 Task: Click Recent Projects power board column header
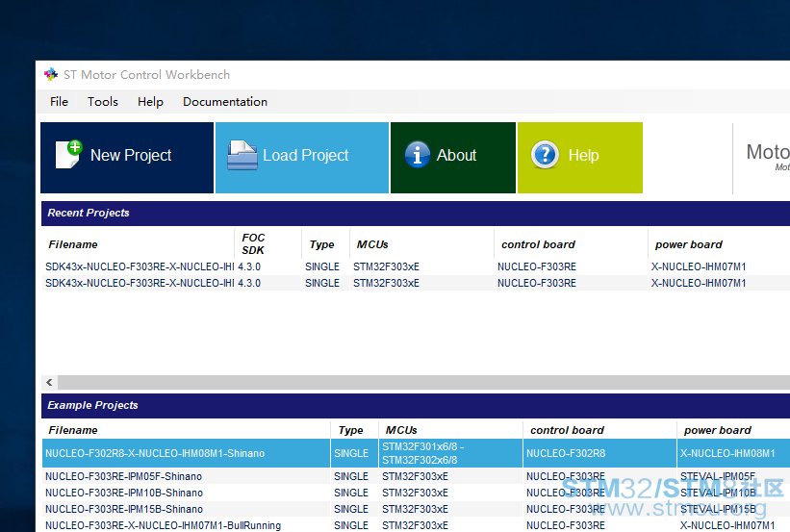click(x=689, y=245)
